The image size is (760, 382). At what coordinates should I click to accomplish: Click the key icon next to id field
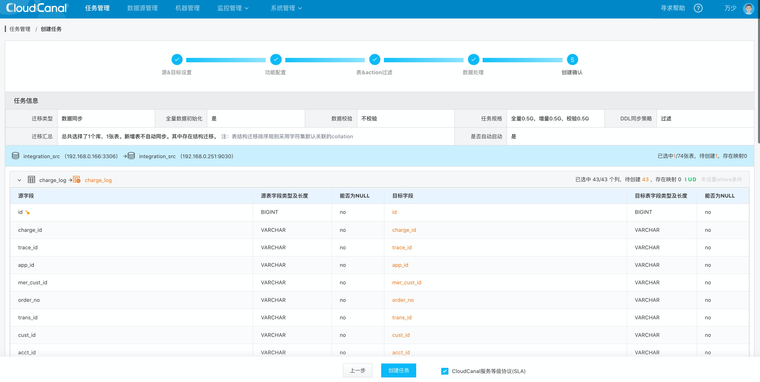point(28,212)
